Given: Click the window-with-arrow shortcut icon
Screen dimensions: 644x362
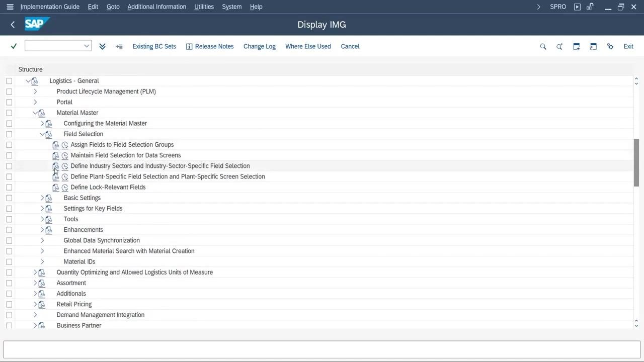Looking at the screenshot, I should 593,46.
